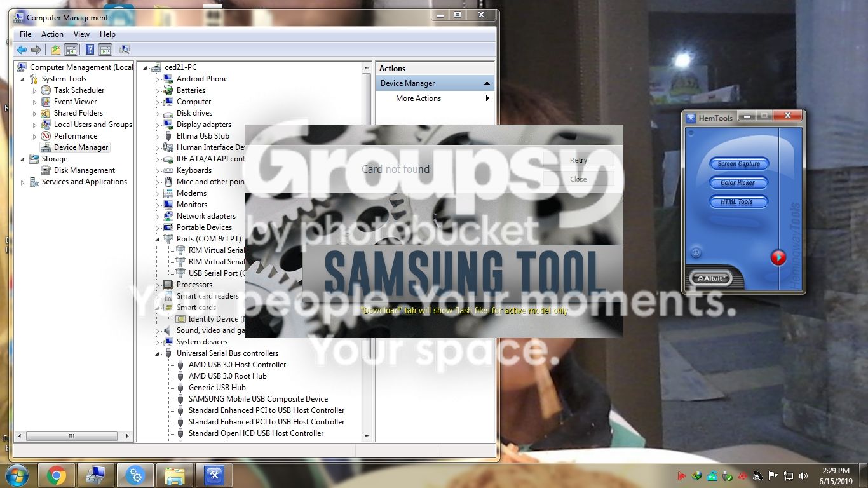Expand the Task Scheduler node
Viewport: 868px width, 488px height.
coord(35,90)
